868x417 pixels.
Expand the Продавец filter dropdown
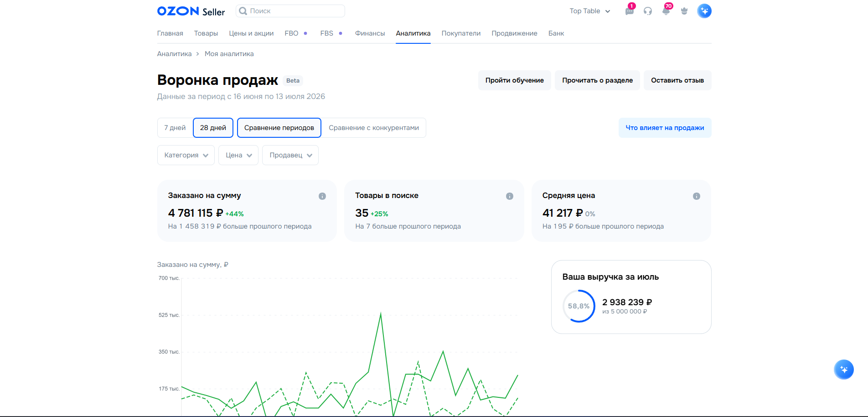click(290, 155)
